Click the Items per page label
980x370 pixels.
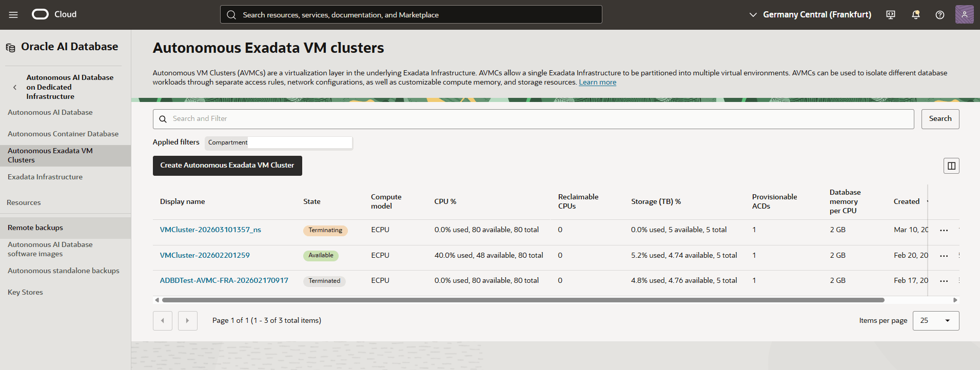tap(883, 320)
